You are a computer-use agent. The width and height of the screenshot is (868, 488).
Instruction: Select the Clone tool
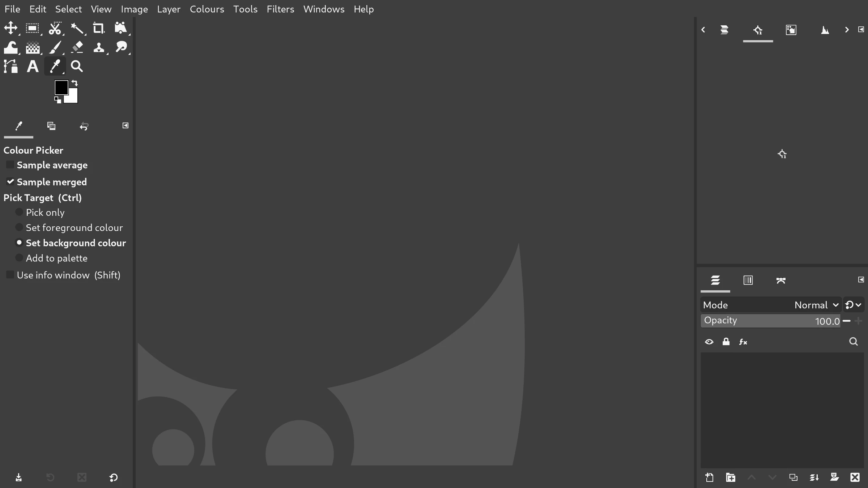point(99,47)
